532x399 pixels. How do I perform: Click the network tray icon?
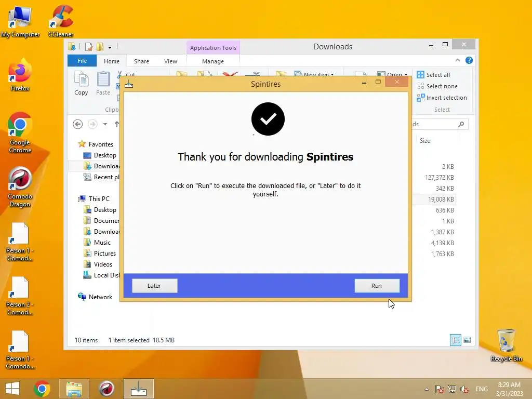click(451, 389)
